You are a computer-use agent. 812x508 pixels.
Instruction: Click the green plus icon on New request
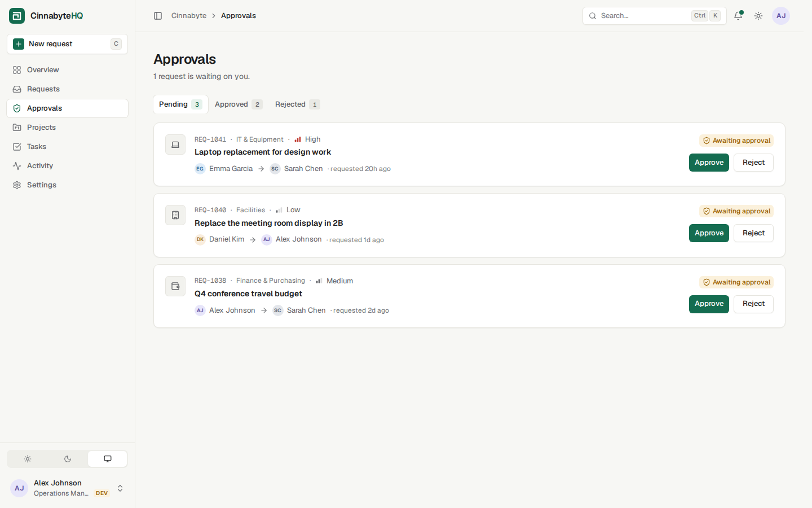19,44
